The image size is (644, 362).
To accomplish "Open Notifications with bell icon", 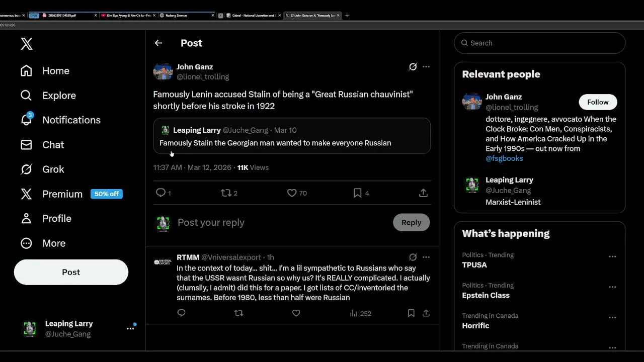I will point(60,120).
